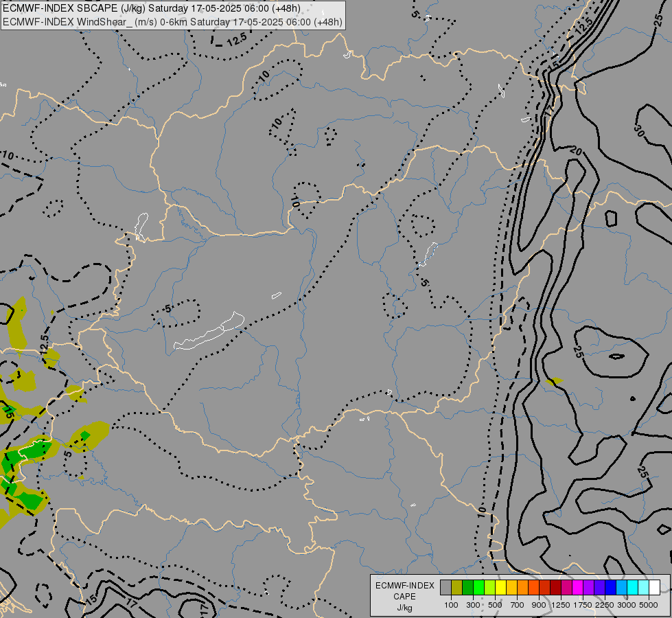Click the contour label 20
Screen dimensions: 672x618
[576, 151]
